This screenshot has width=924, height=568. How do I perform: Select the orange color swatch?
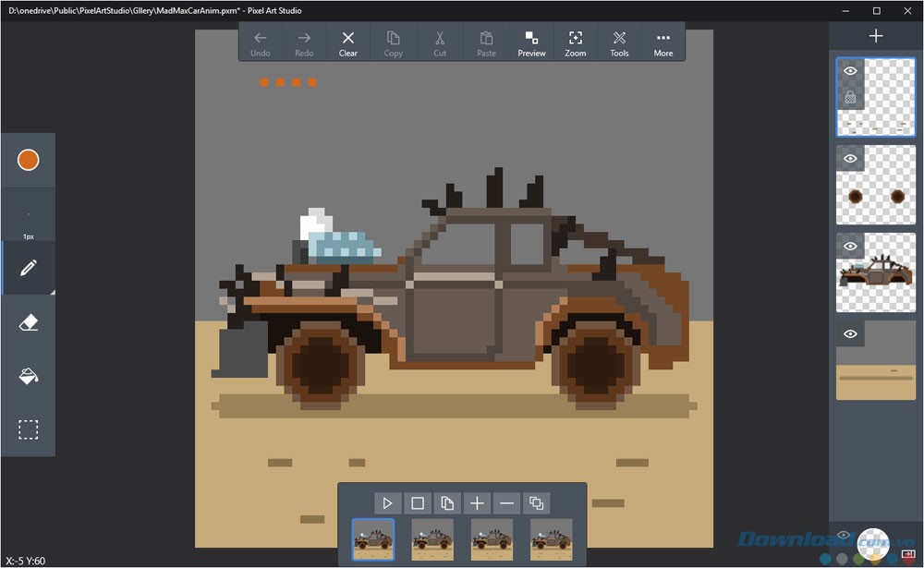(28, 160)
